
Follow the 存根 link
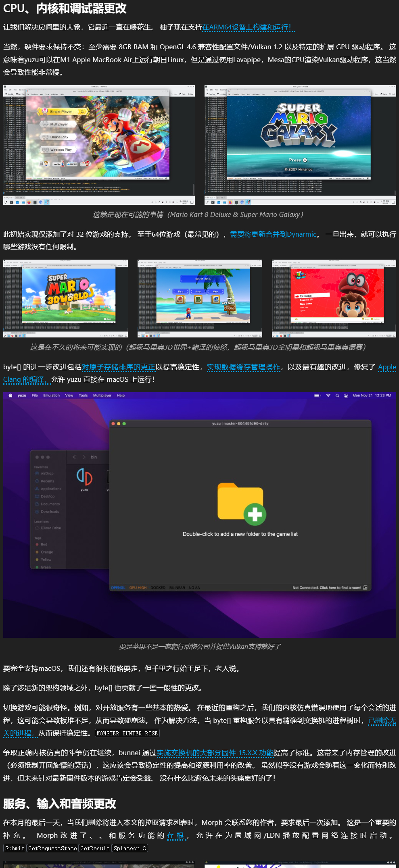(x=176, y=835)
